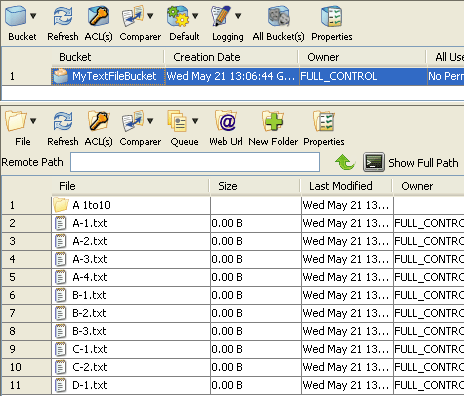Viewport: 464px width, 396px height.
Task: Click the Show Full Path label
Action: pyautogui.click(x=423, y=163)
